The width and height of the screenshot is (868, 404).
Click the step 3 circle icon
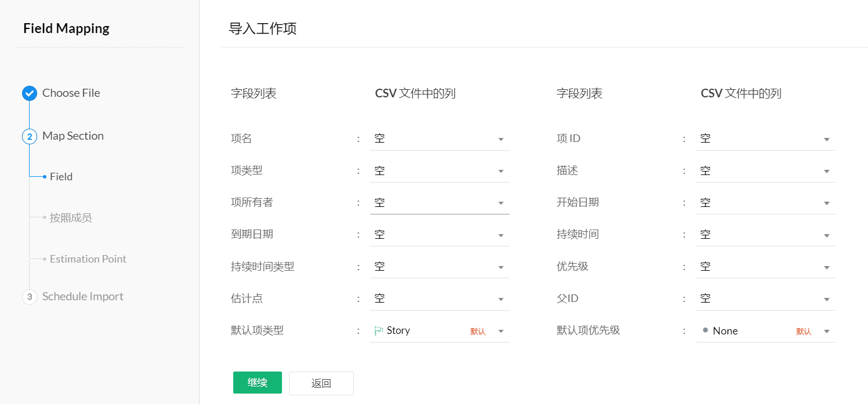coord(30,297)
